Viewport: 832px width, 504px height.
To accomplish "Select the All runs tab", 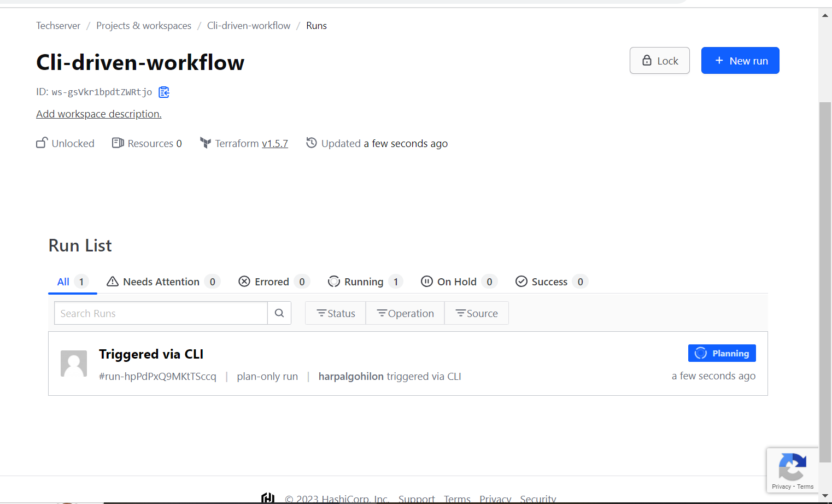I will pos(73,282).
